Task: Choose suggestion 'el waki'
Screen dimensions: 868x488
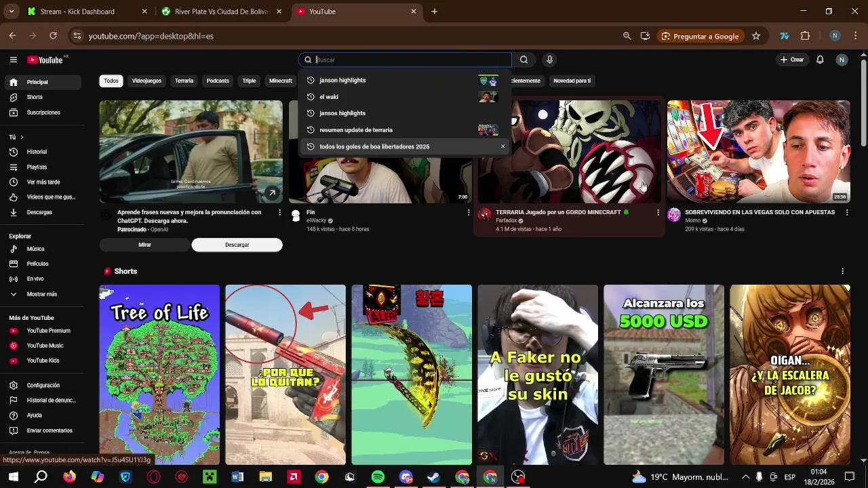Action: click(x=405, y=97)
